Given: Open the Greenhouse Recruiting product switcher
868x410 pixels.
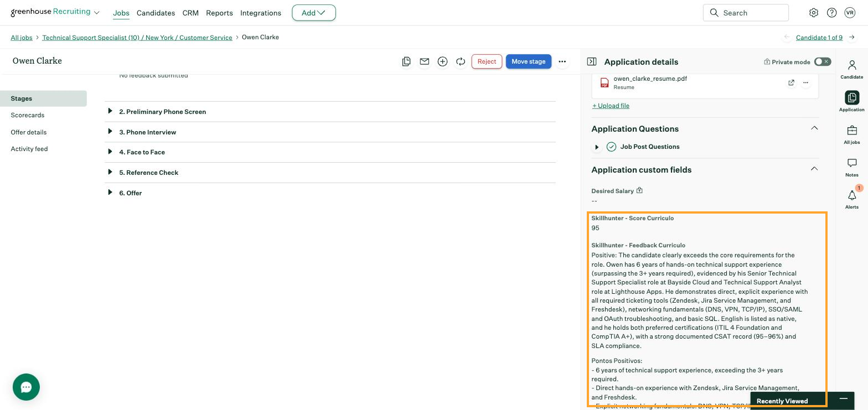Looking at the screenshot, I should (55, 12).
